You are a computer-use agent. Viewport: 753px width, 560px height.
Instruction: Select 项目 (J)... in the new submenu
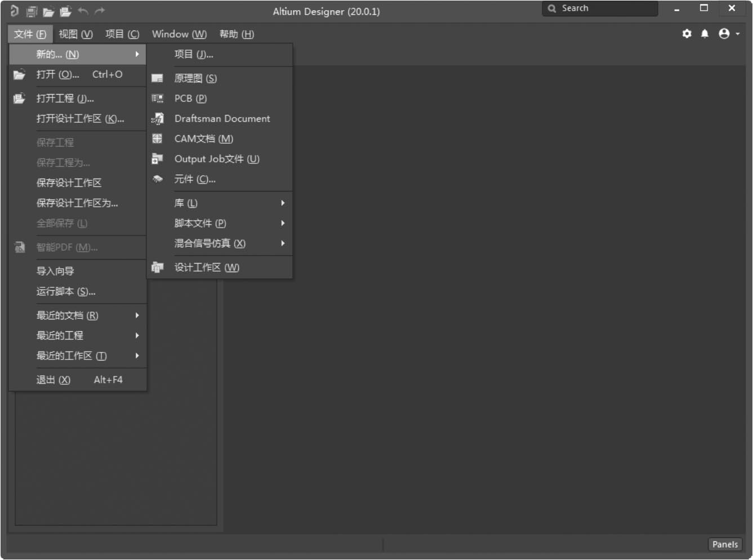[220, 55]
